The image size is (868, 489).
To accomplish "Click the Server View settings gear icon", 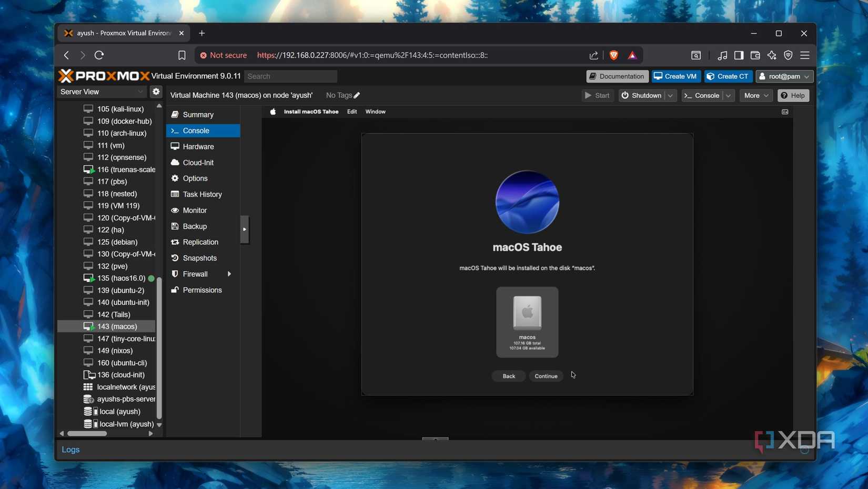I will point(156,92).
